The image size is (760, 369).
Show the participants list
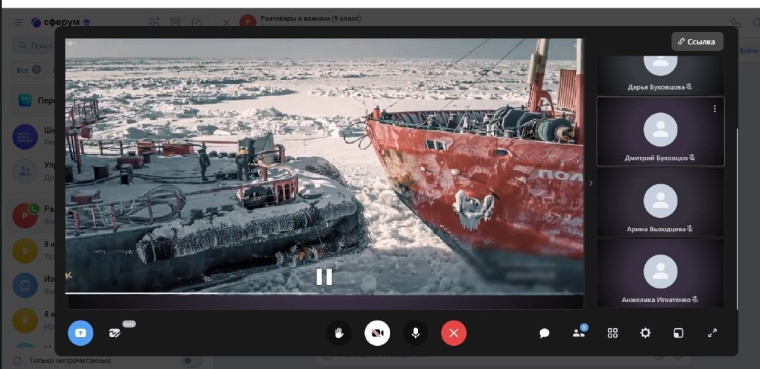coord(579,333)
